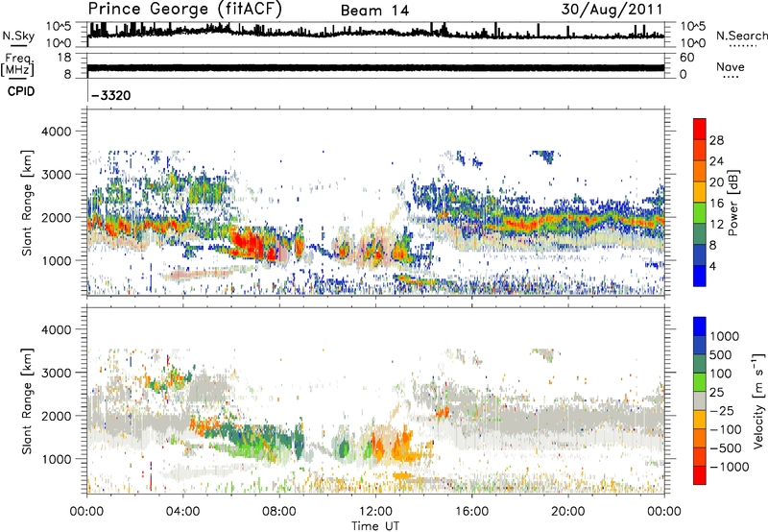The width and height of the screenshot is (768, 532).
Task: Click the "16" tick on the power colorbar
Action: point(716,204)
